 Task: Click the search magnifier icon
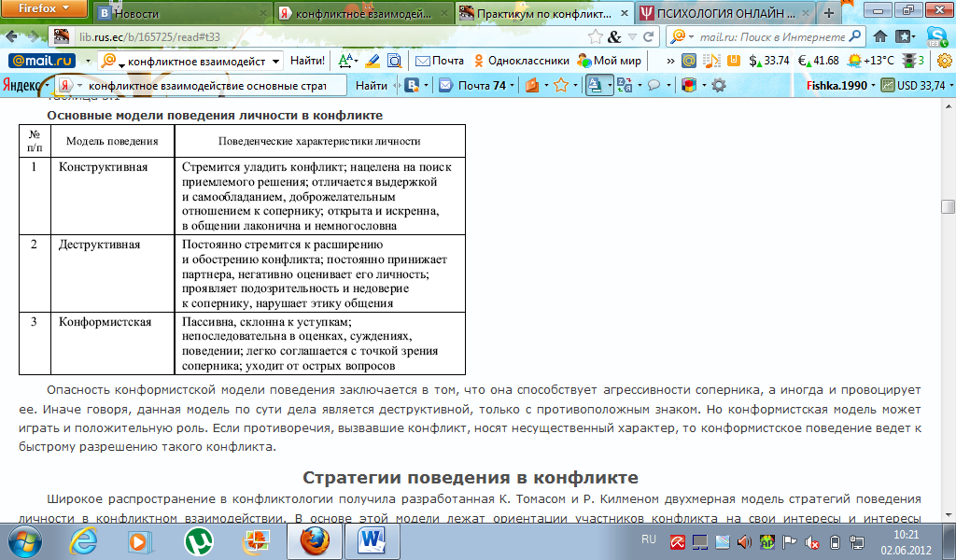click(855, 36)
